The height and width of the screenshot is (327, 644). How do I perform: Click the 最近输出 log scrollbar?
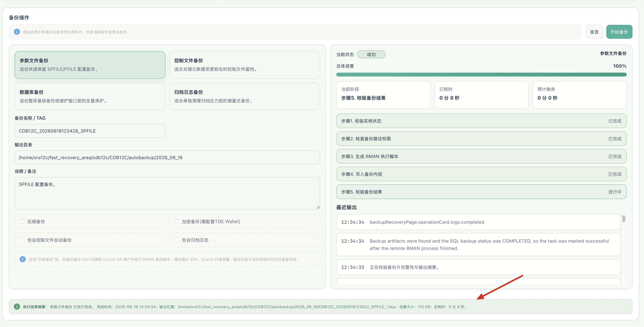(624, 219)
